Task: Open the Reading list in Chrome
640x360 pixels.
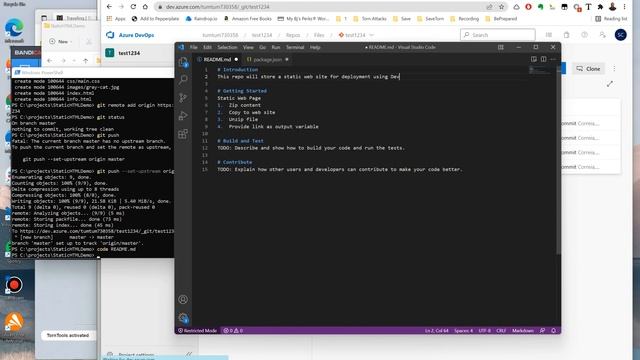Action: (x=611, y=19)
